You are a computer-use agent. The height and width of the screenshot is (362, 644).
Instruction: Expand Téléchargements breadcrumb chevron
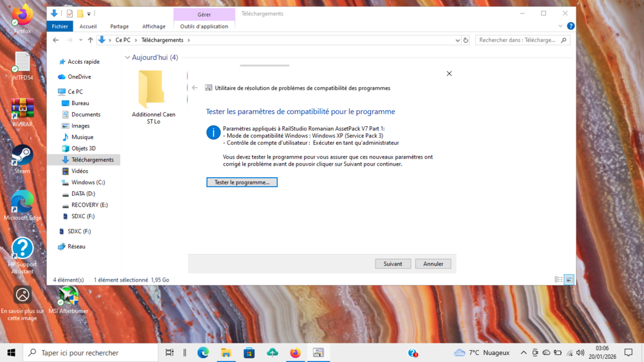(189, 41)
